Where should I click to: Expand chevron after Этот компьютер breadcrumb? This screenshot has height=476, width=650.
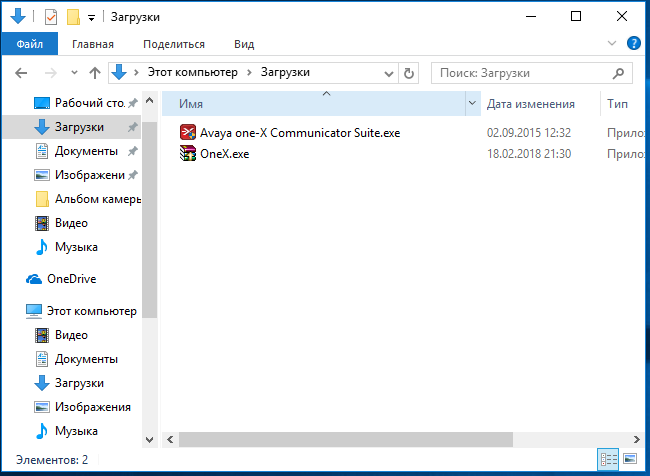point(249,73)
